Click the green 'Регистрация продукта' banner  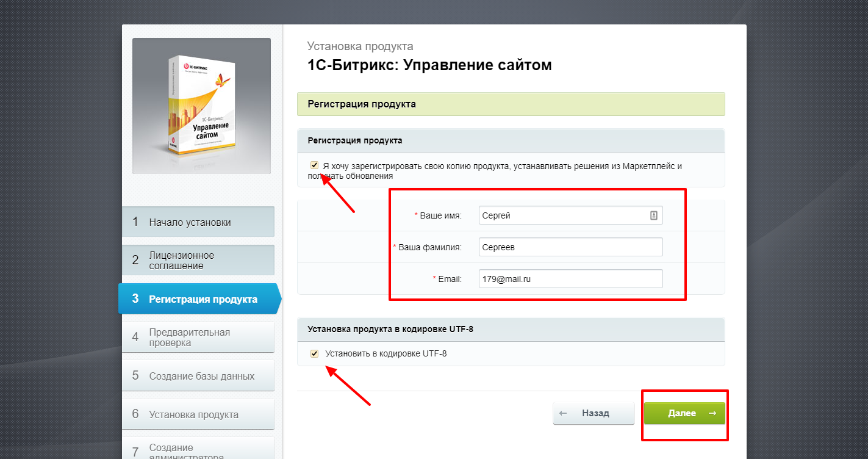pyautogui.click(x=511, y=104)
